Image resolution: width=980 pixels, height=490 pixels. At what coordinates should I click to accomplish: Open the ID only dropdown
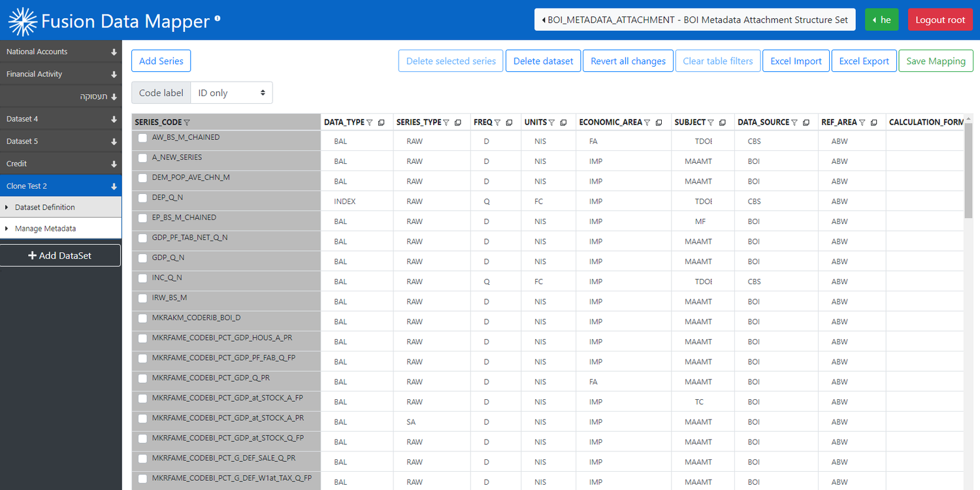pyautogui.click(x=231, y=92)
